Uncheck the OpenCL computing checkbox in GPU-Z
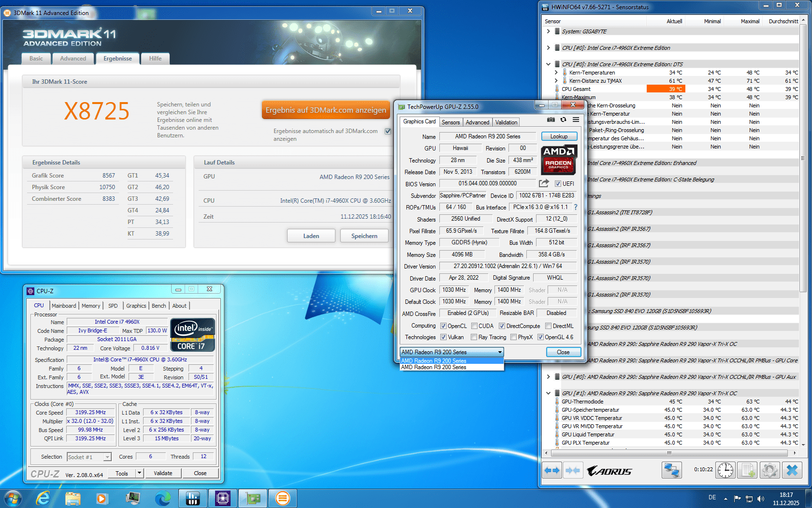The image size is (812, 508). [443, 326]
